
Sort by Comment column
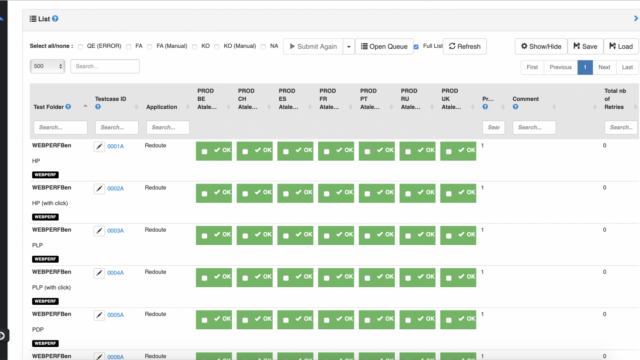[x=554, y=107]
